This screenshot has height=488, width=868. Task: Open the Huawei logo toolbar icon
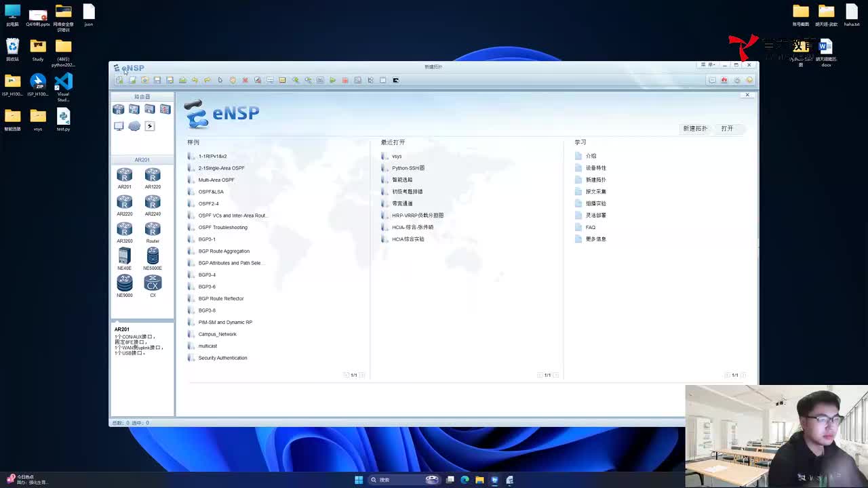pyautogui.click(x=724, y=80)
